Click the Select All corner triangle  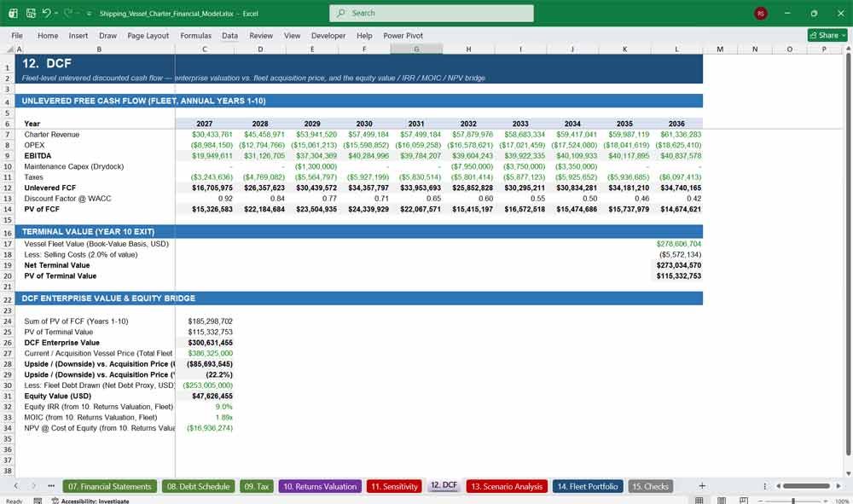(9, 49)
